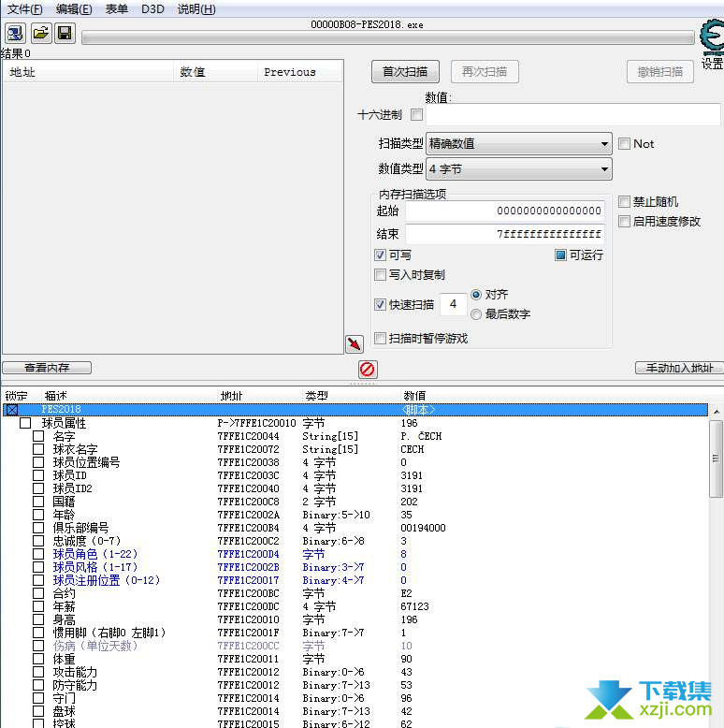The width and height of the screenshot is (724, 728).
Task: Click address 7FFE1C200B4 of 俱乐部编号
Action: coord(248,528)
